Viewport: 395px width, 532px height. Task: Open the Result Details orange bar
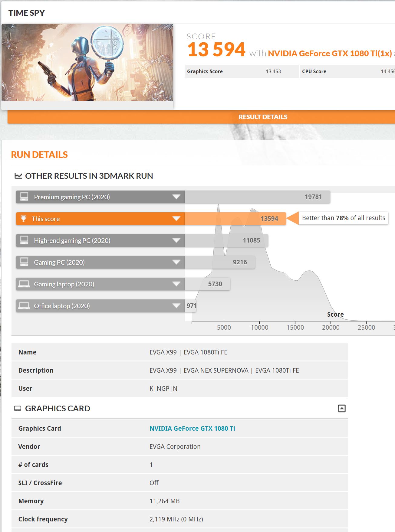click(x=263, y=117)
